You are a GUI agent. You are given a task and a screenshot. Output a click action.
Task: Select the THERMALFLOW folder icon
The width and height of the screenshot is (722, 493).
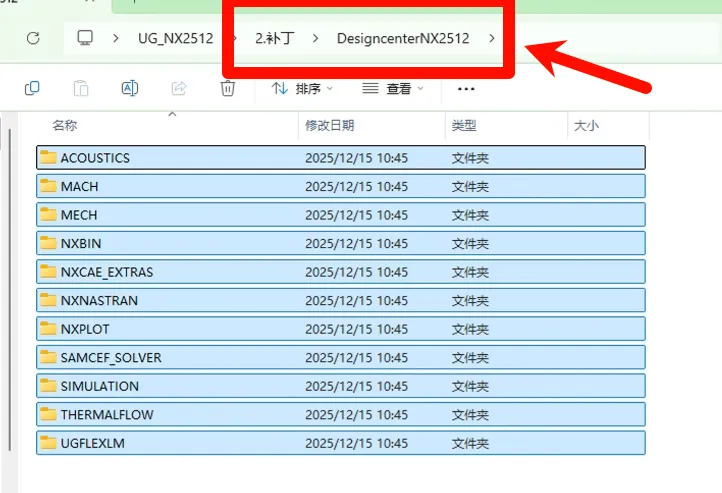tap(48, 414)
